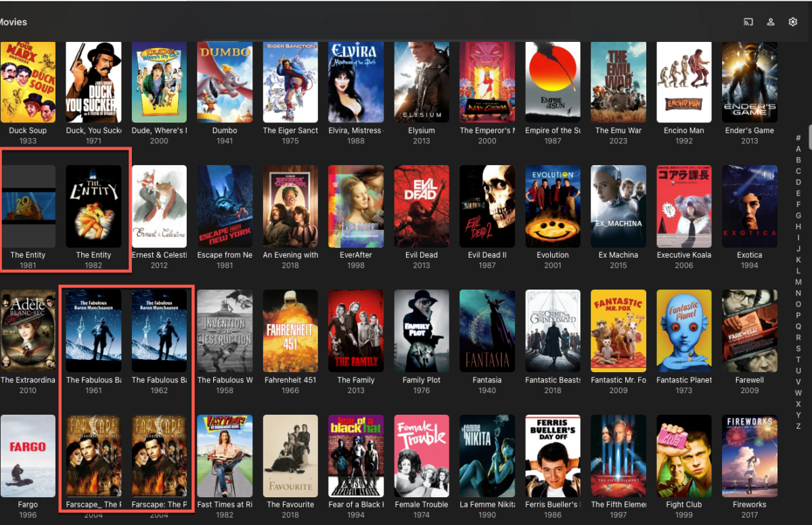Open the Fight Club poster

683,455
